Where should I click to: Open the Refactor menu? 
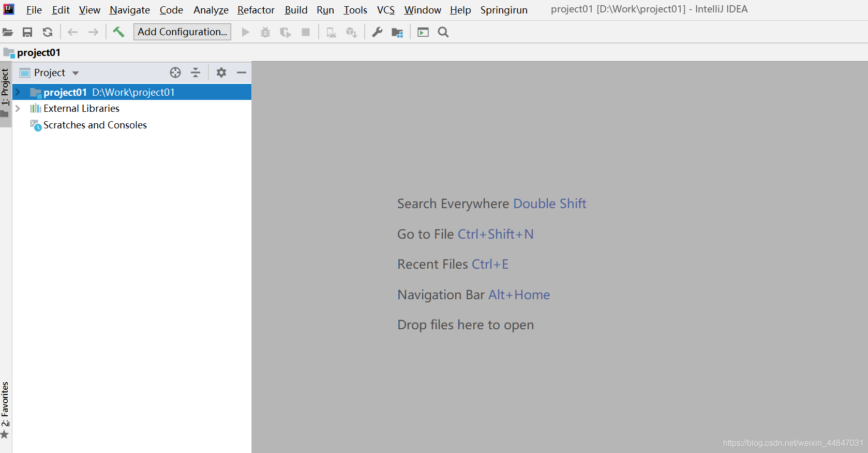coord(256,10)
